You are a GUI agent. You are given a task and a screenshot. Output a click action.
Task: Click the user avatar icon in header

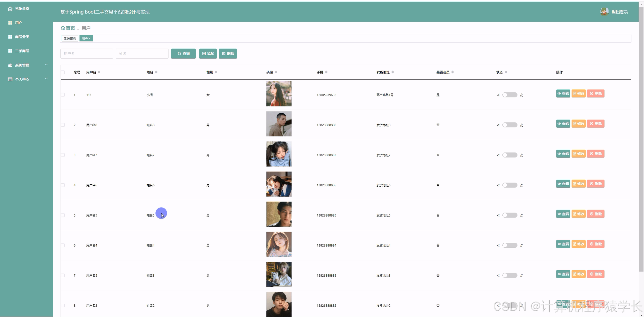click(604, 12)
